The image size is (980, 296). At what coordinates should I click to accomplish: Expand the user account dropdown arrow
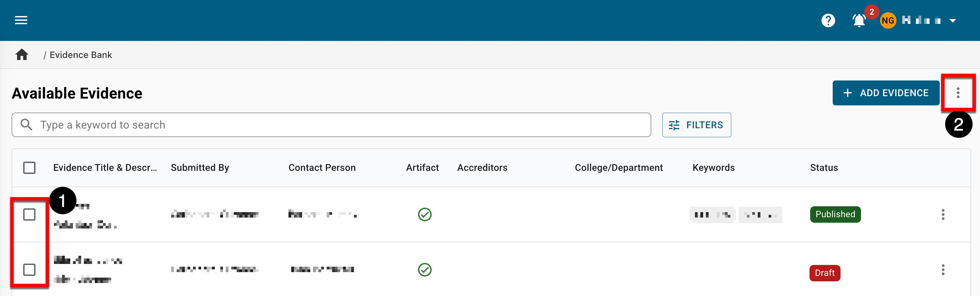953,20
